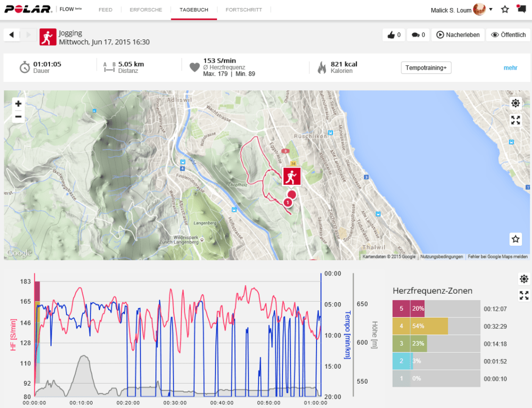Viewport: 532px width, 408px height.
Task: Click the Nacherleben replay button
Action: click(x=458, y=35)
